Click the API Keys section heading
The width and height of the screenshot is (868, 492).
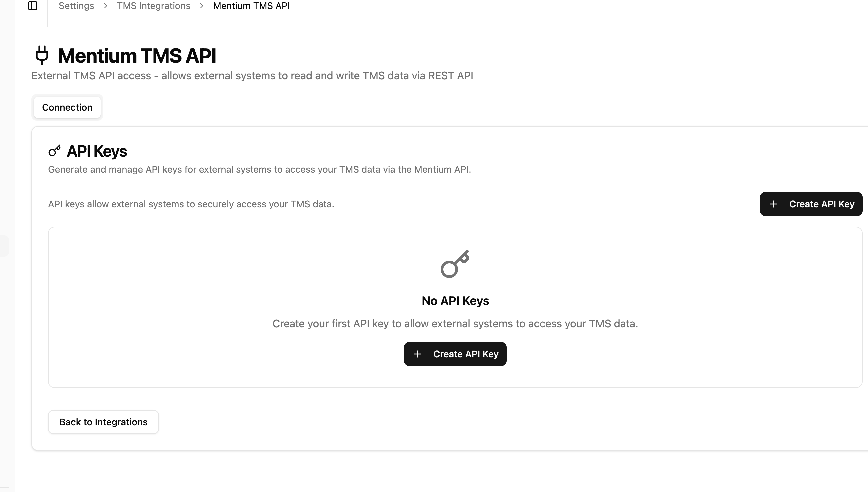pos(97,151)
